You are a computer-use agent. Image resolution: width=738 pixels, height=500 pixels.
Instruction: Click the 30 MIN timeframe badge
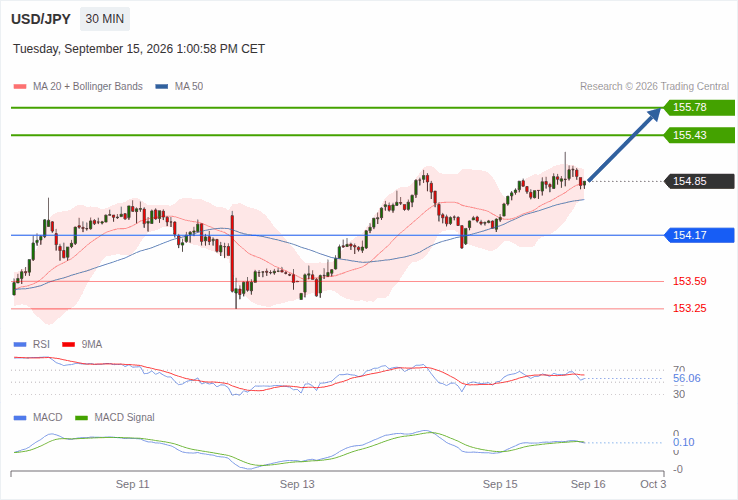(x=104, y=19)
